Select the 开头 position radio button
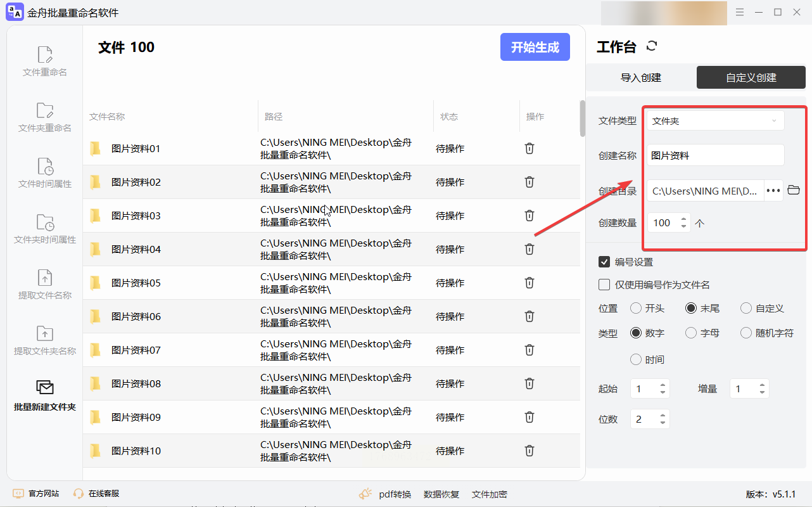Viewport: 812px width, 507px height. pyautogui.click(x=636, y=309)
